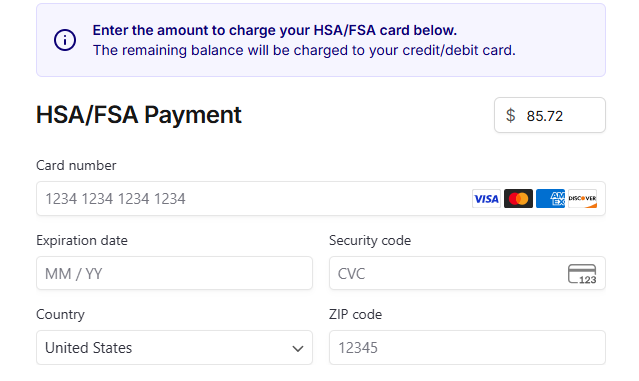
Task: Focus the HSA/FSA amount field showing 85.72
Action: [x=550, y=115]
